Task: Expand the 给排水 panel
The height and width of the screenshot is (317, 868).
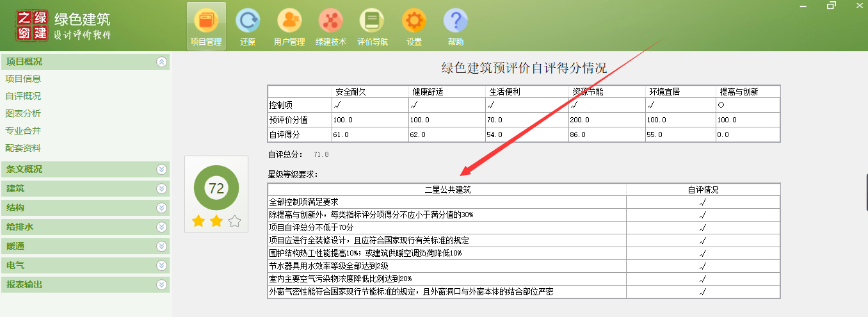Action: (x=161, y=227)
